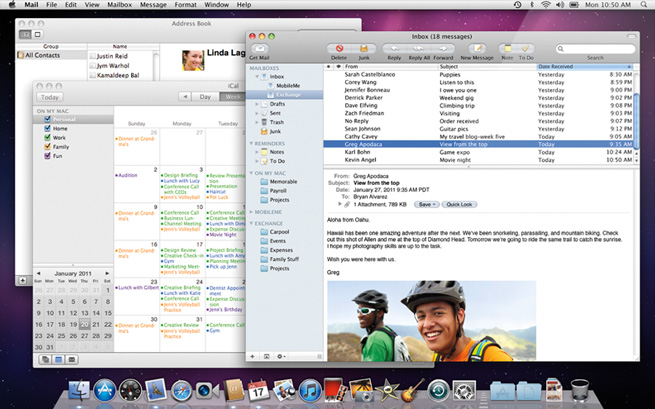The width and height of the screenshot is (655, 409).
Task: Click the Address Book name list scrollbar
Action: (156, 66)
